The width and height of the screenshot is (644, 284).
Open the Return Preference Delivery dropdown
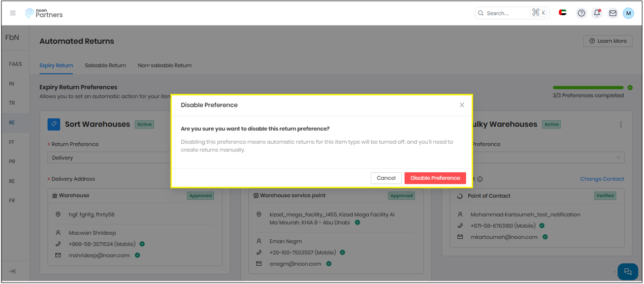coord(111,158)
